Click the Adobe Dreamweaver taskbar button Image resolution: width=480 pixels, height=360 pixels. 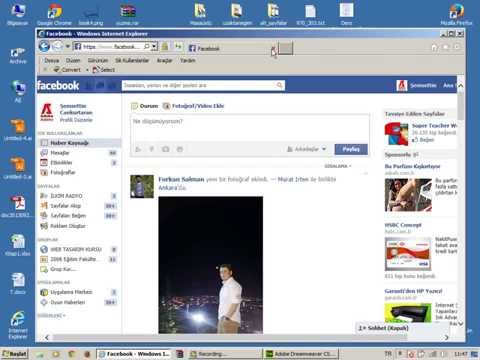pyautogui.click(x=301, y=354)
